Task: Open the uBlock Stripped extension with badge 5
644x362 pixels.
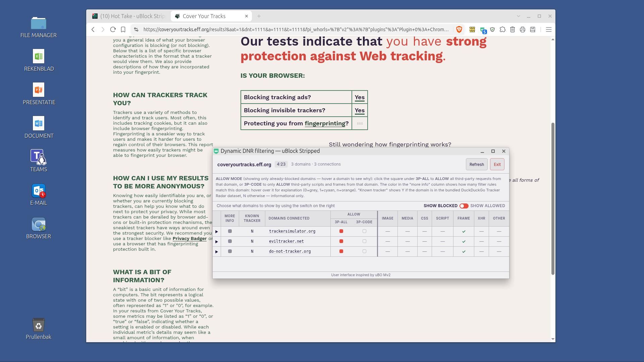Action: coord(483,30)
